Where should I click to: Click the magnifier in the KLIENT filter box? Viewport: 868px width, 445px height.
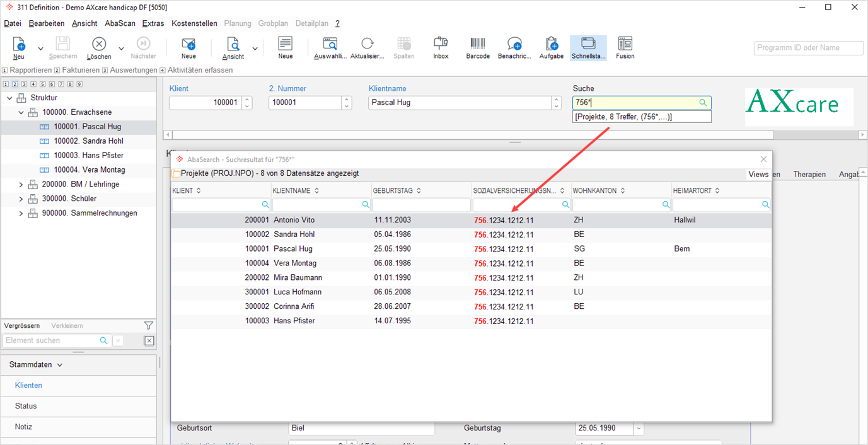(265, 205)
